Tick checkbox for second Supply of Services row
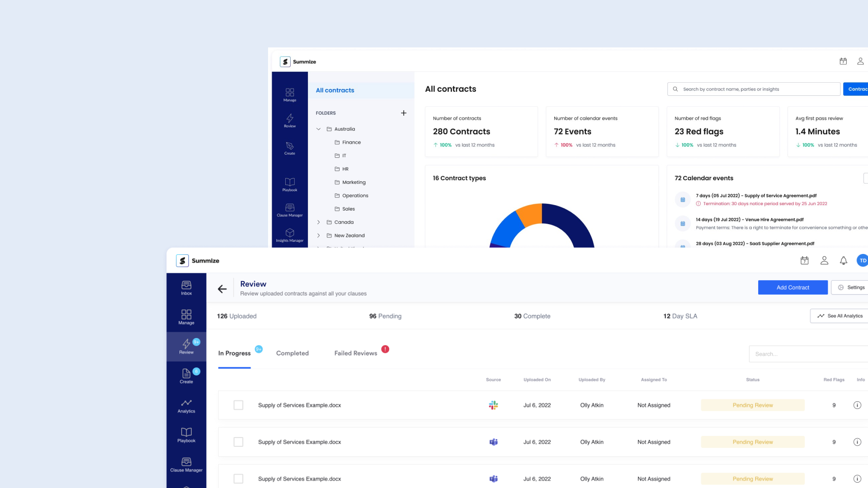Image resolution: width=868 pixels, height=488 pixels. click(x=238, y=442)
